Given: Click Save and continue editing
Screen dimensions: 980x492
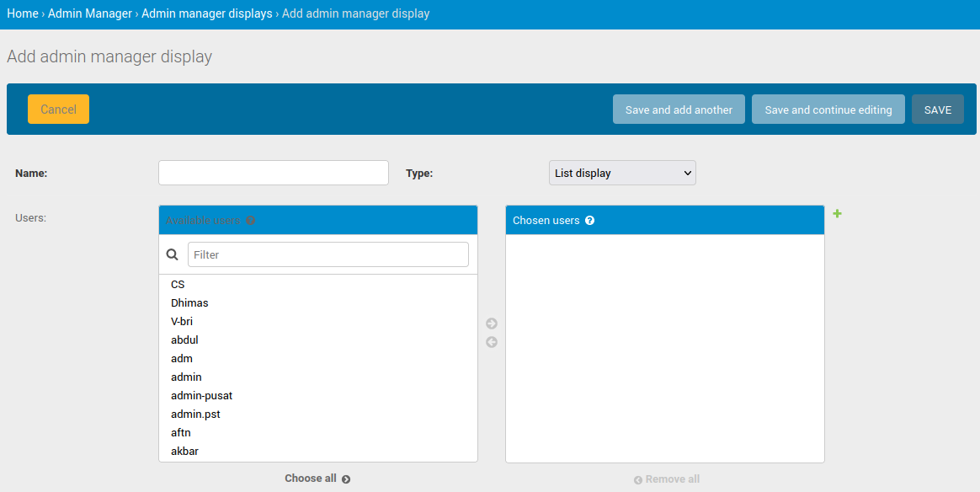Looking at the screenshot, I should click(x=828, y=109).
